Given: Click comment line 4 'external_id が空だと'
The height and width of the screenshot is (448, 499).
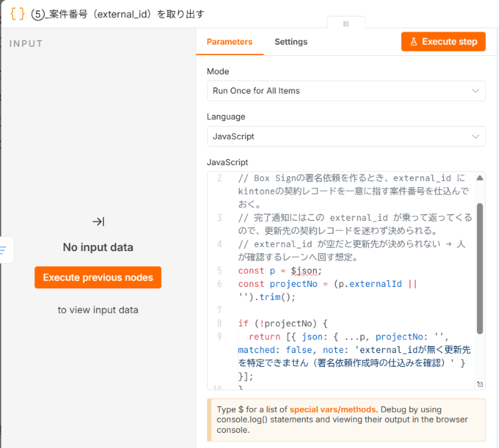Looking at the screenshot, I should [x=352, y=250].
